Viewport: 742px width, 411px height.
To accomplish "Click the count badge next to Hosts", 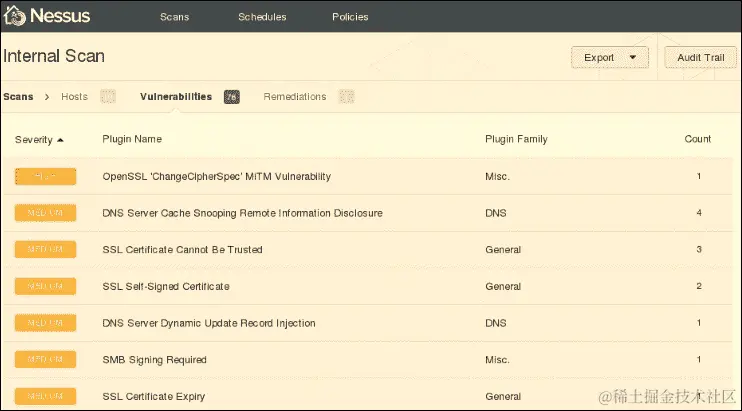I will pyautogui.click(x=108, y=97).
